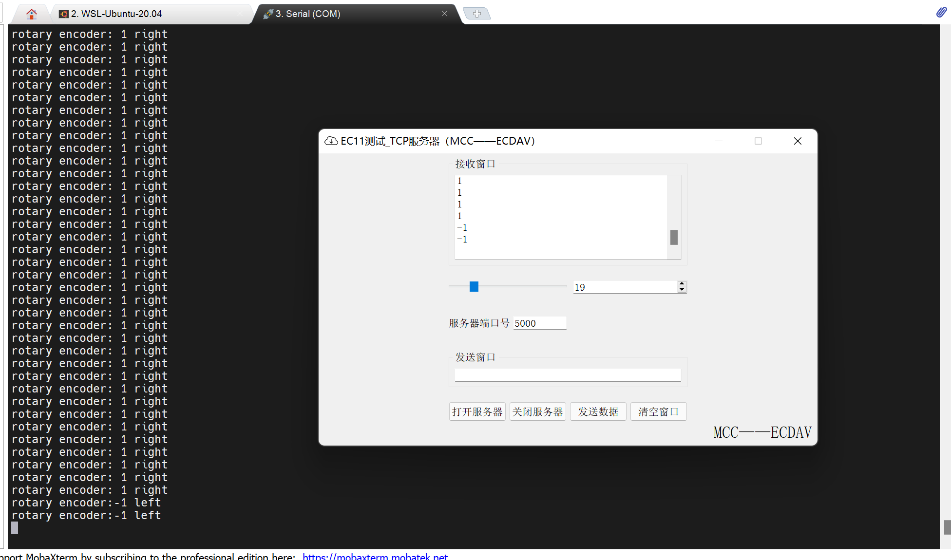Click the blue slider handle
The width and height of the screenshot is (951, 560).
click(x=473, y=287)
